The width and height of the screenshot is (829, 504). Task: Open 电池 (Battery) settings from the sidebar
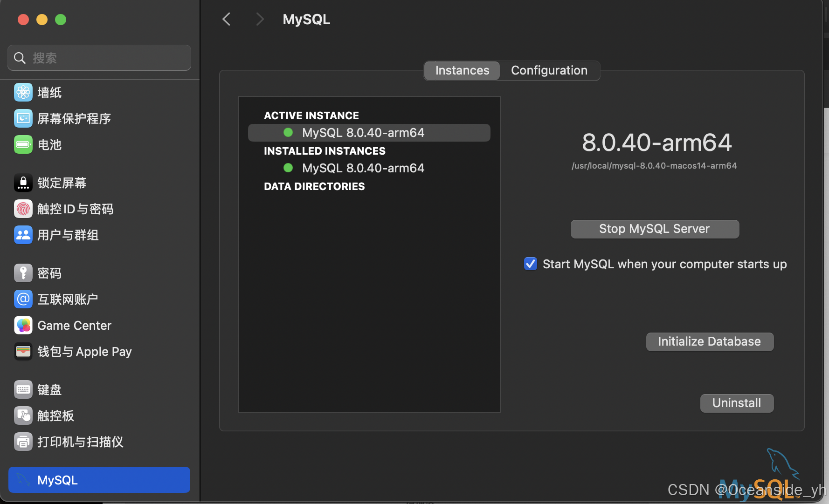[23, 144]
